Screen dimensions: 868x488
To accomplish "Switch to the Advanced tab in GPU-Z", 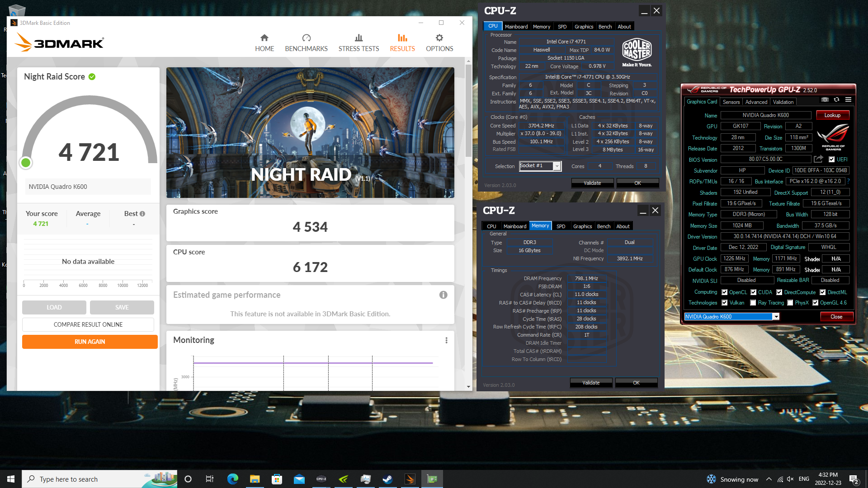I will pyautogui.click(x=756, y=102).
